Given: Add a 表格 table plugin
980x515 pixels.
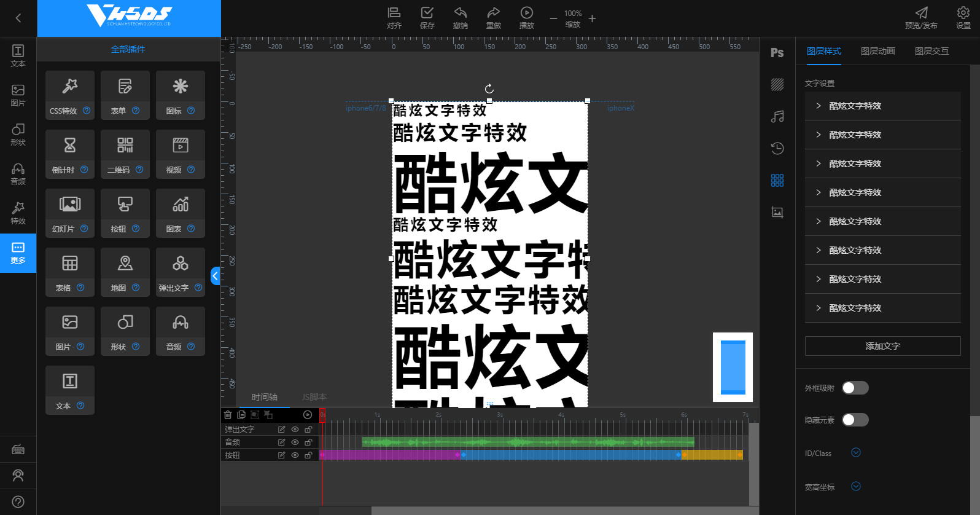Looking at the screenshot, I should (x=70, y=272).
